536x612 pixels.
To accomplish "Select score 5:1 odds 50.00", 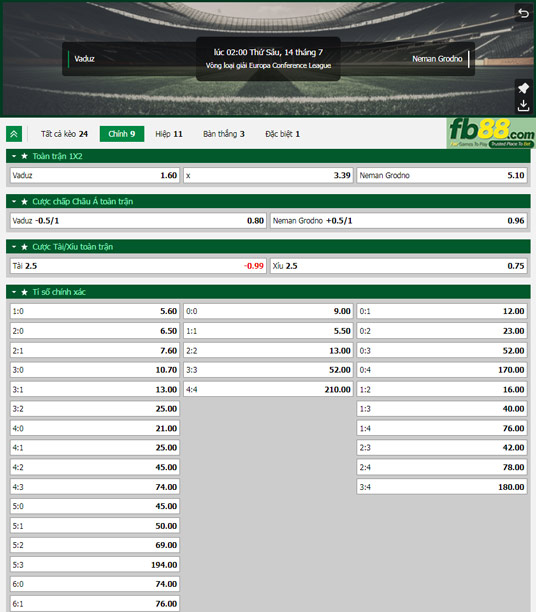I will (94, 526).
